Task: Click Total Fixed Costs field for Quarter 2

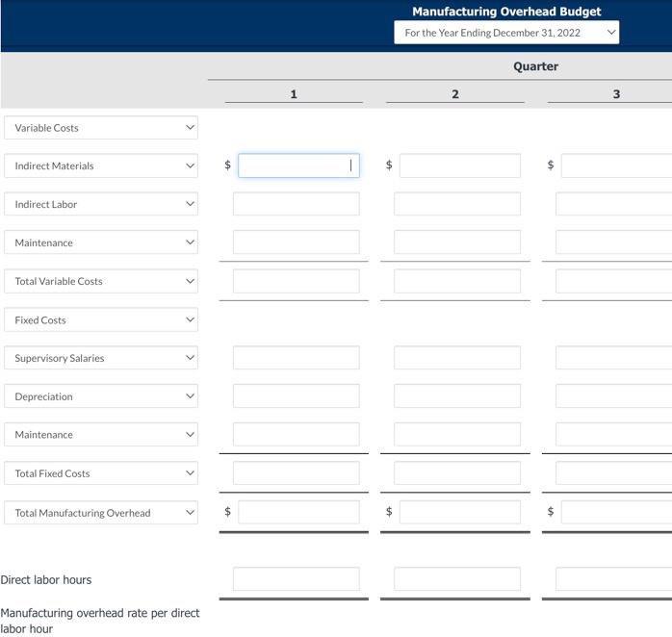Action: point(457,472)
